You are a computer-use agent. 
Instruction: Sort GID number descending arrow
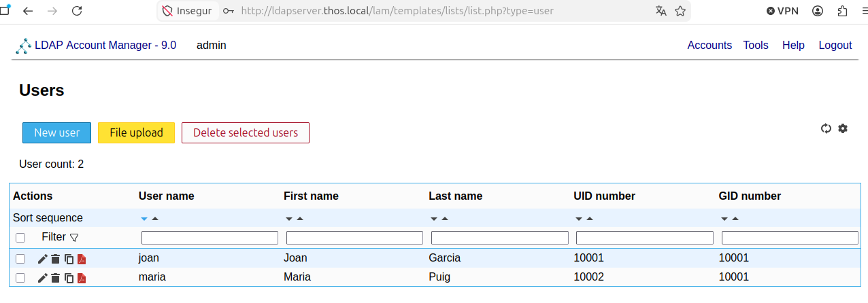tap(724, 219)
